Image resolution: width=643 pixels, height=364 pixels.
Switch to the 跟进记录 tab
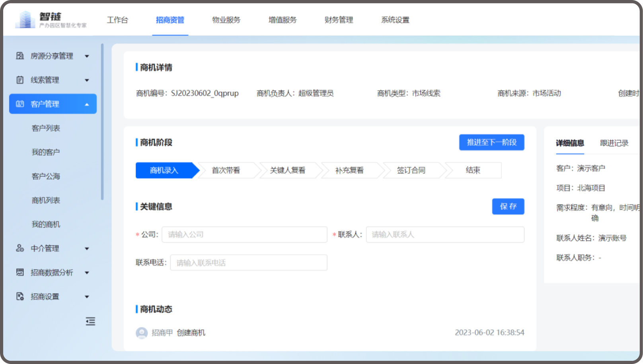[614, 143]
